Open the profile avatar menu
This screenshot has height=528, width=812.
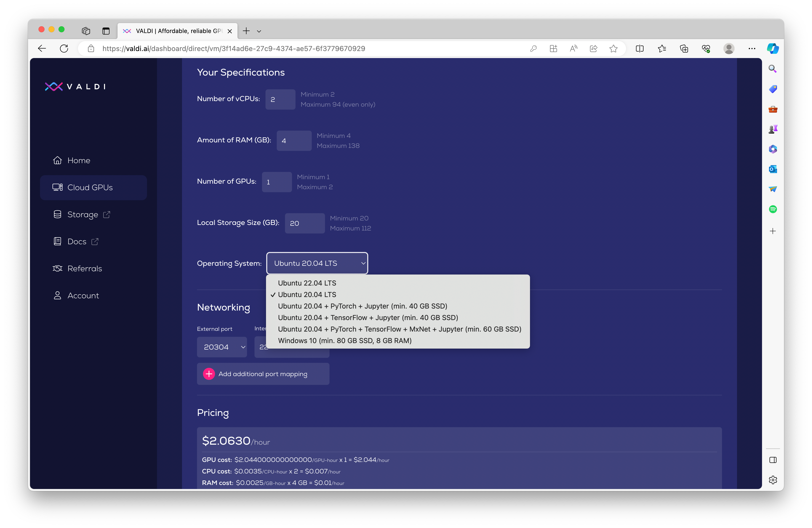pos(729,49)
